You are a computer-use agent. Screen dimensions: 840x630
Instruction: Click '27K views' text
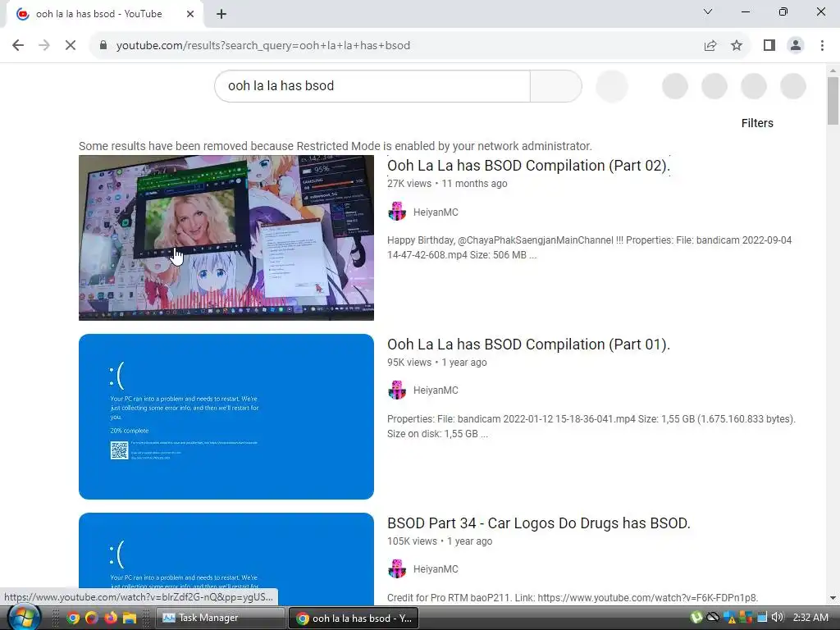[409, 184]
